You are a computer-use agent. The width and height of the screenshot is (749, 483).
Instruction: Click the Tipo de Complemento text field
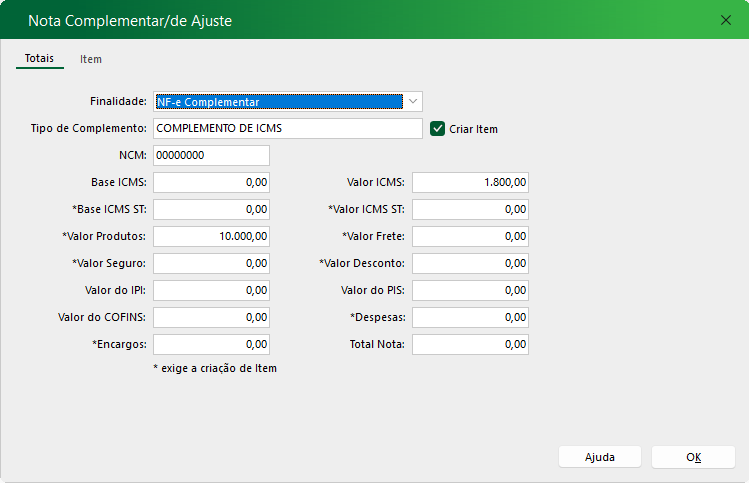click(287, 129)
